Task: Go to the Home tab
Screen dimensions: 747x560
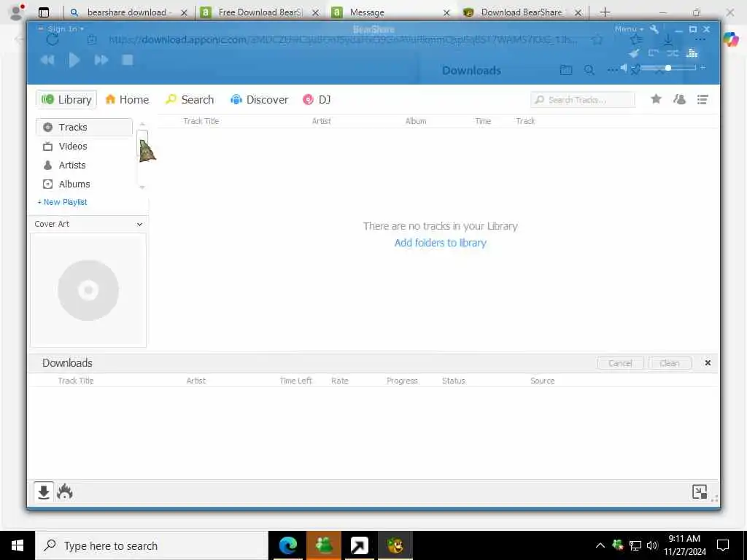Action: 127,99
